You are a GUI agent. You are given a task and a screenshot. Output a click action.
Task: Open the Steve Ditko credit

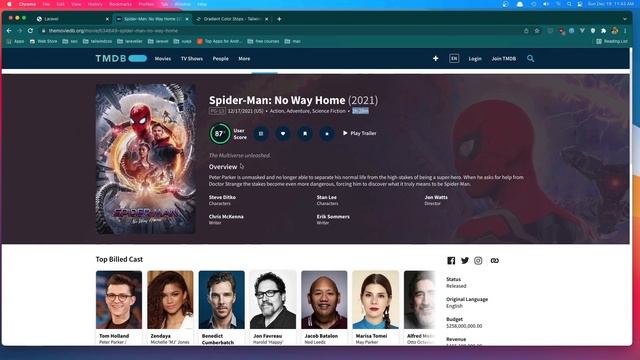pos(222,197)
